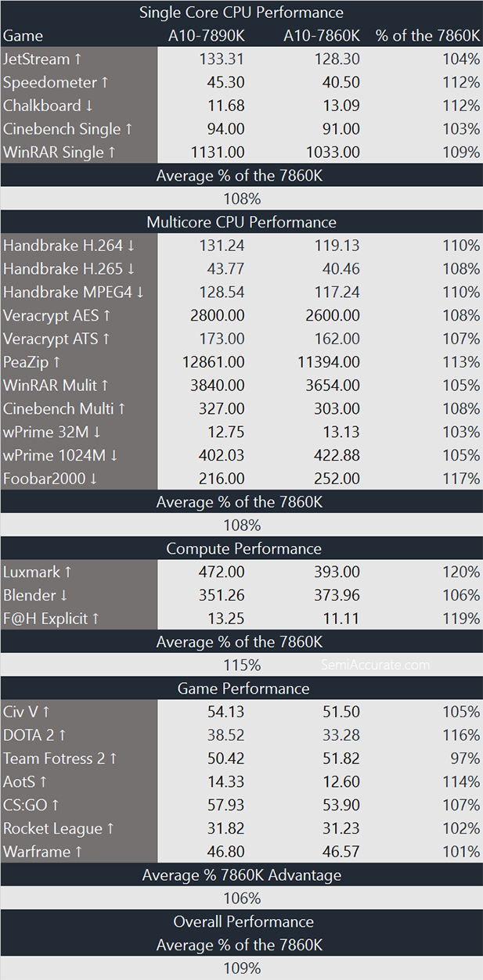
Task: Click the Single Core CPU Performance heading
Action: click(x=241, y=13)
